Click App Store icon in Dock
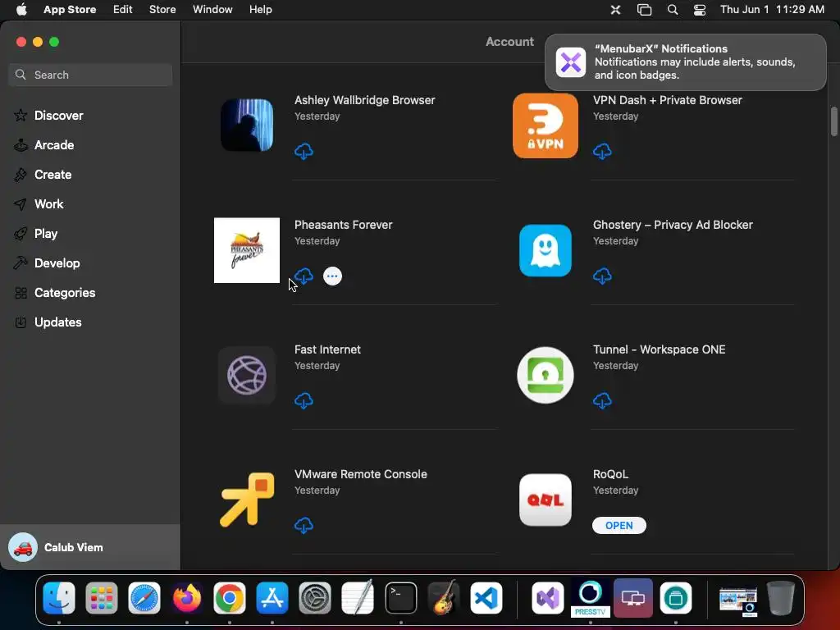The height and width of the screenshot is (630, 840). (x=272, y=598)
